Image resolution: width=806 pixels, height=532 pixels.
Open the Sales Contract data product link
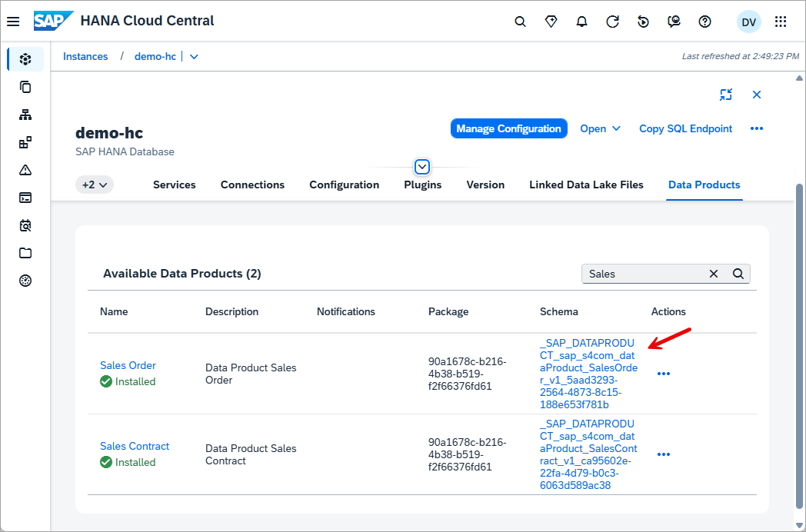coord(135,446)
